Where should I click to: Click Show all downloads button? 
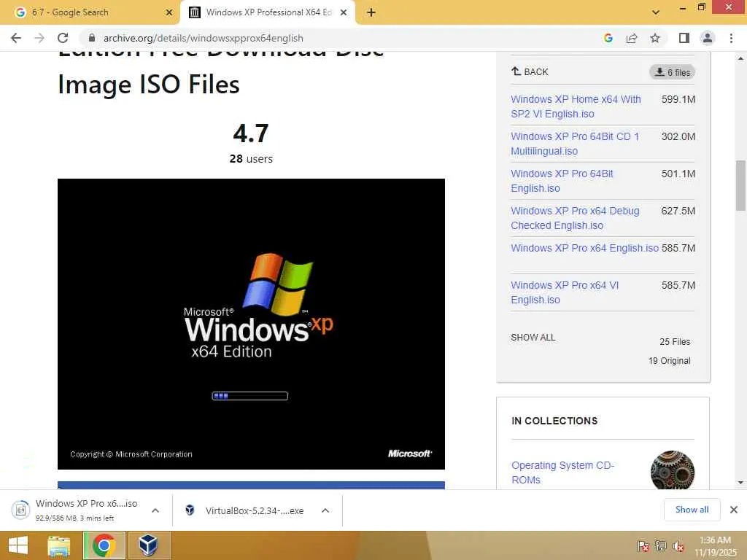(692, 510)
